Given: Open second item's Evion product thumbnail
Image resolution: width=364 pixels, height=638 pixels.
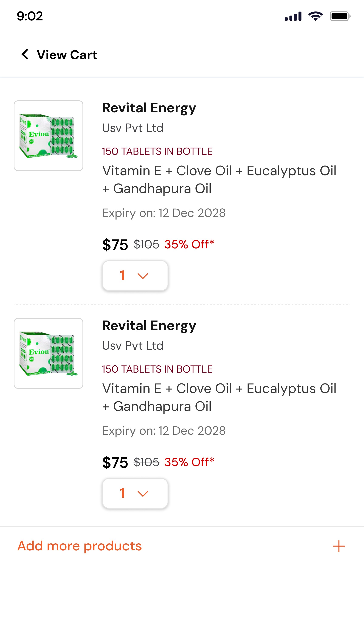Looking at the screenshot, I should coord(48,353).
